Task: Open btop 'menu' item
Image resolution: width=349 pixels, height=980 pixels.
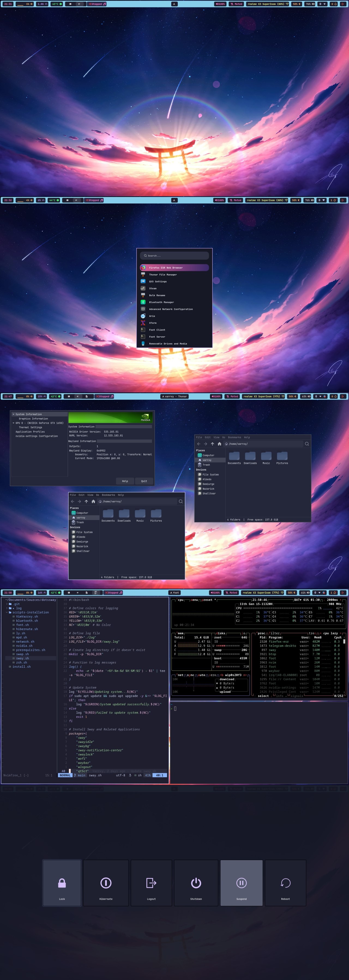Action: pos(194,600)
